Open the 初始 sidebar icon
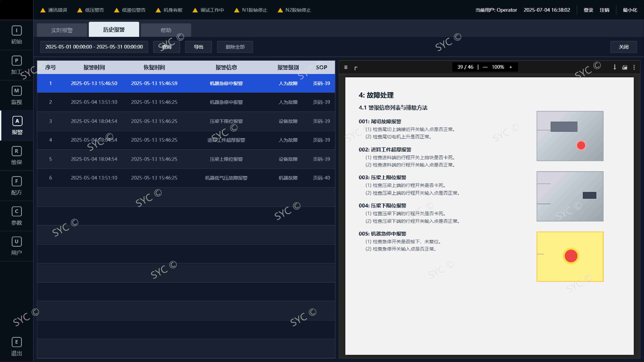This screenshot has width=644, height=362. point(17,30)
